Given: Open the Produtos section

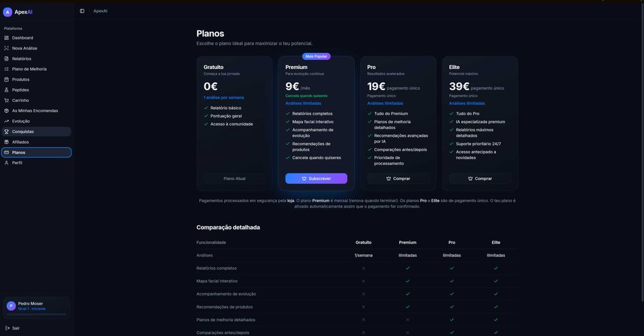Looking at the screenshot, I should (36, 79).
